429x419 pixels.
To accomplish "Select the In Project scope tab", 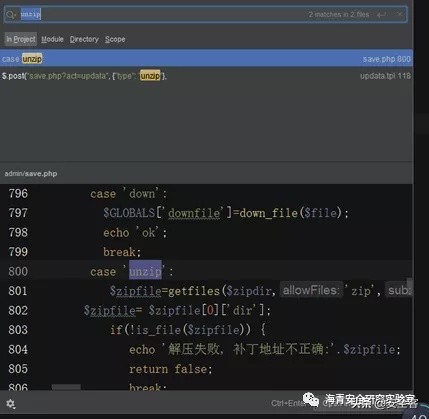I will click(x=21, y=39).
